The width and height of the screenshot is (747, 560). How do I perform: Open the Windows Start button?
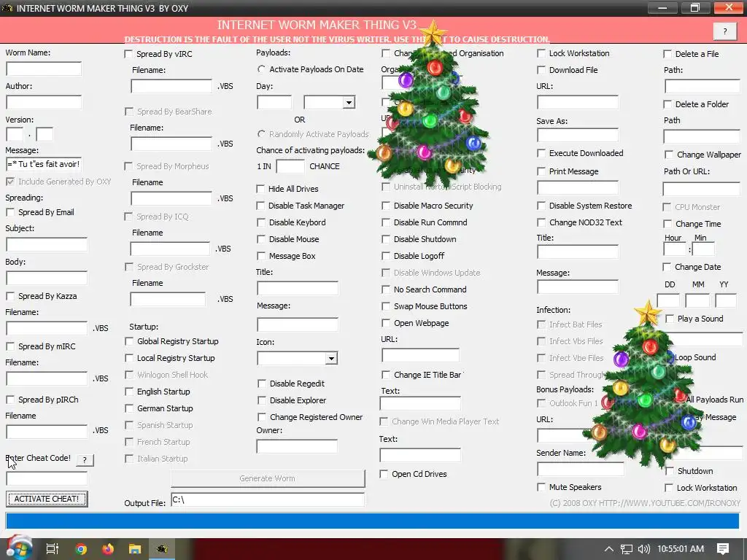(18, 548)
